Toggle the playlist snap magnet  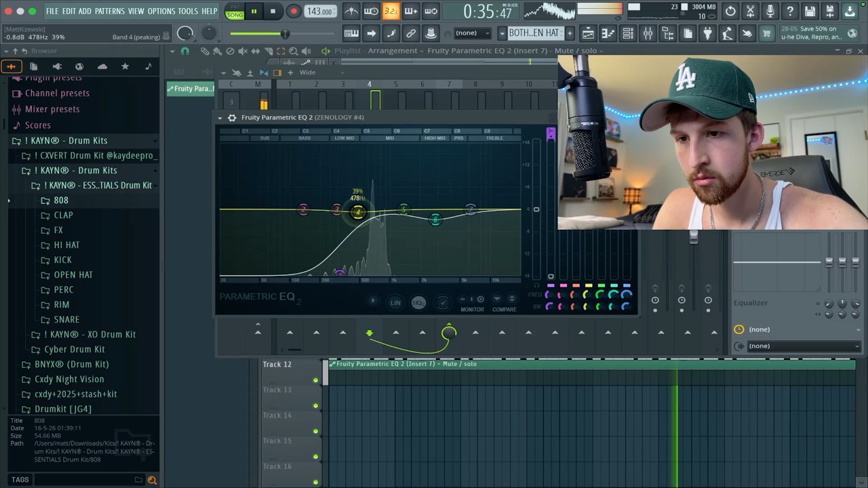(184, 51)
